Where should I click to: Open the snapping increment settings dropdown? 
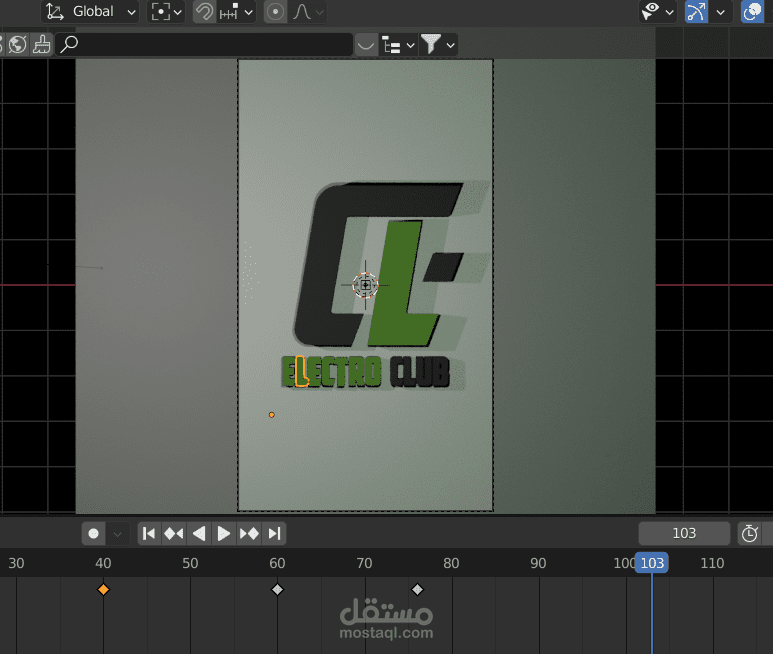236,11
